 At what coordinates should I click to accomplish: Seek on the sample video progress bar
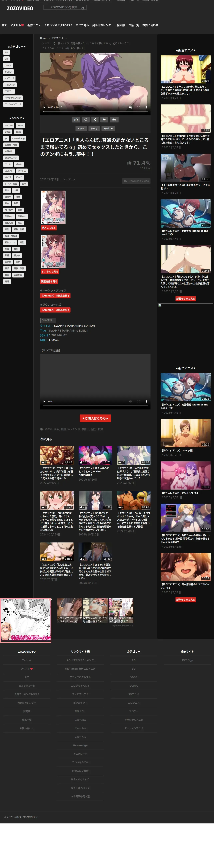point(95,406)
